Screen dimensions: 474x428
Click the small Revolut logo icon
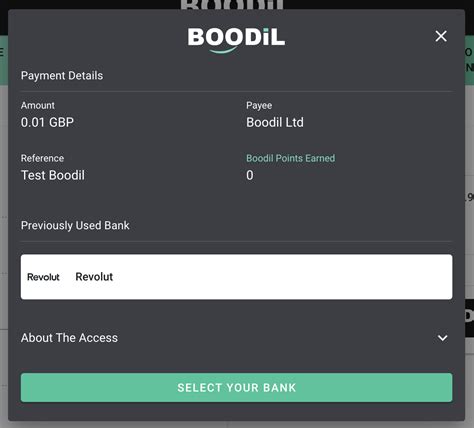point(43,277)
